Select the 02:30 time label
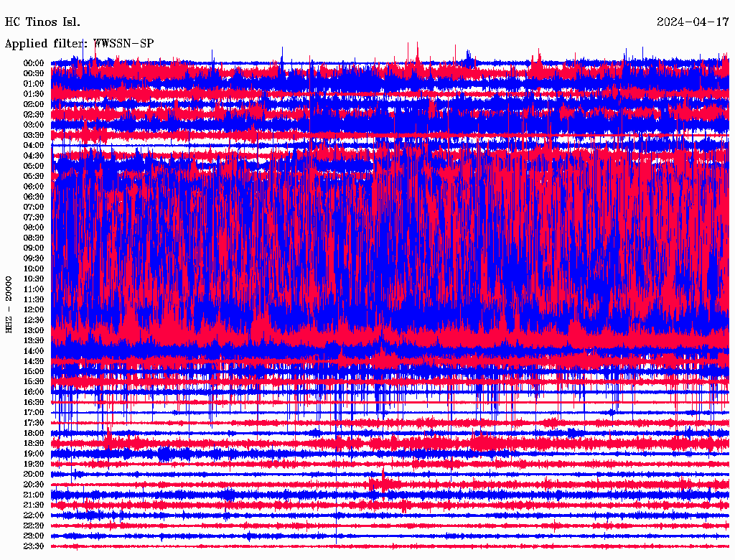Viewport: 735px width, 560px height. [34, 115]
